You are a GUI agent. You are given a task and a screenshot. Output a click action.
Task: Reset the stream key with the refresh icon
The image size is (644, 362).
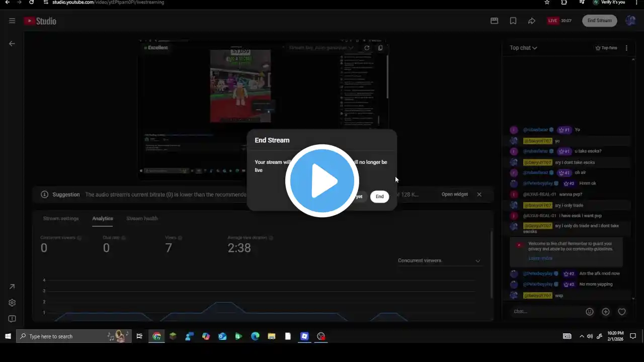point(367,48)
